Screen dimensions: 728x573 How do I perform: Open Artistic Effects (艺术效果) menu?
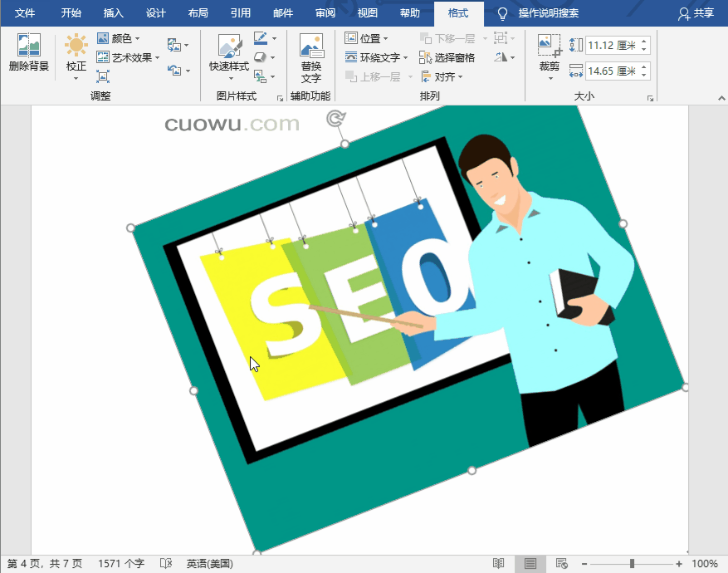coord(128,57)
